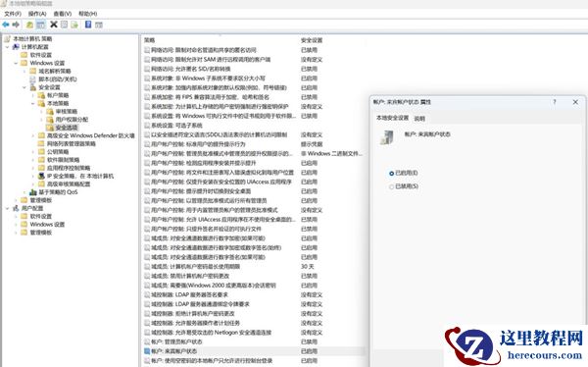Collapse the 计算机配置 tree node
The width and height of the screenshot is (588, 367).
coord(7,47)
